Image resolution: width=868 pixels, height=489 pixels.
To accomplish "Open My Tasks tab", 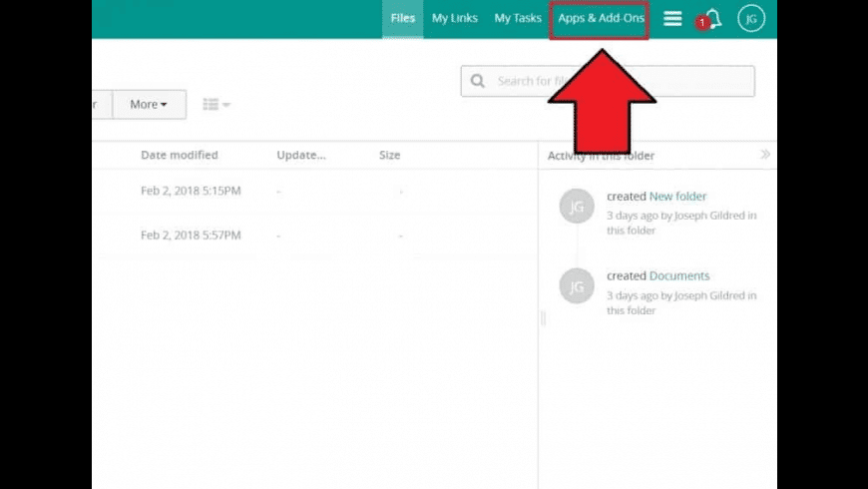I will (x=518, y=18).
